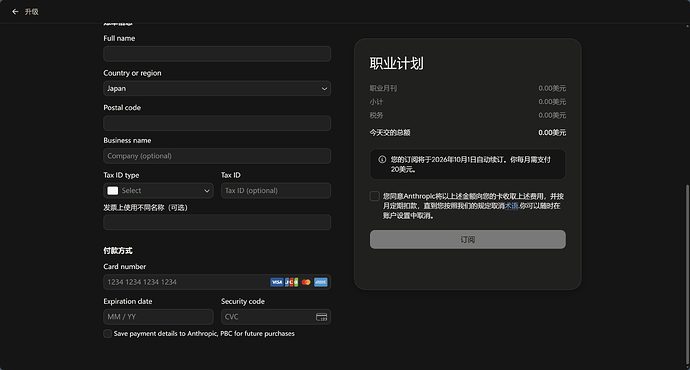The height and width of the screenshot is (370, 690).
Task: Focus the Card number field
Action: (x=217, y=282)
